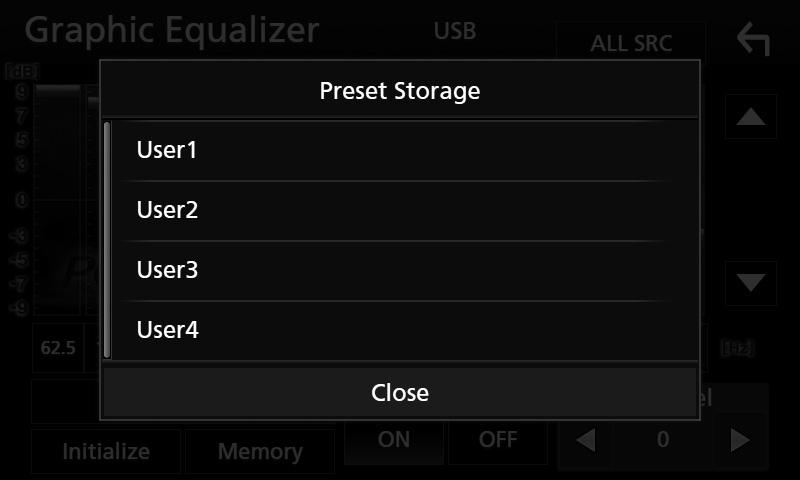This screenshot has width=800, height=480.
Task: Open the ALL SRC selector
Action: [x=631, y=43]
